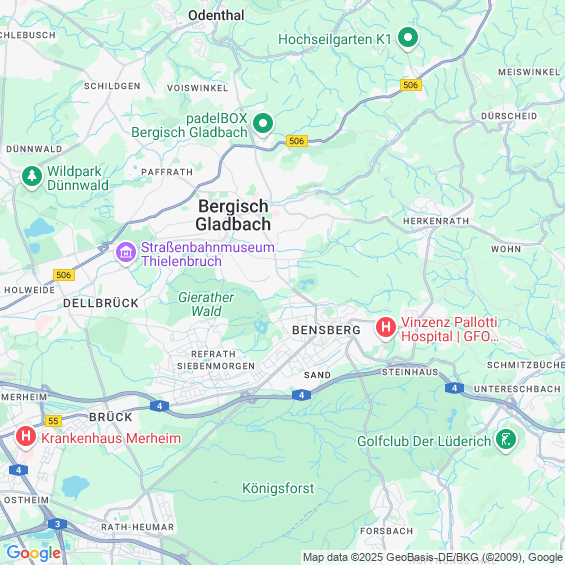Click the 506 road shield near Holweide

[64, 275]
